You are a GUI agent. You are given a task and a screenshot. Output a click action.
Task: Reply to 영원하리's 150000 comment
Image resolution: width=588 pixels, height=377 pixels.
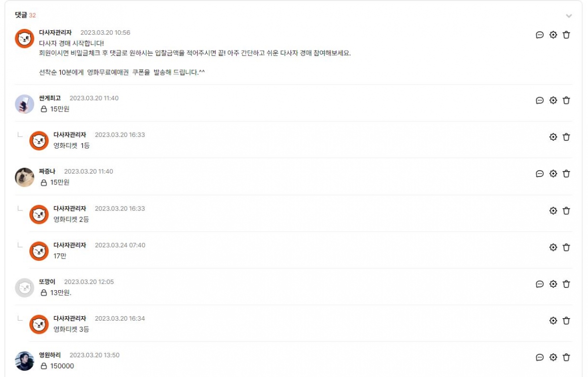coord(539,357)
